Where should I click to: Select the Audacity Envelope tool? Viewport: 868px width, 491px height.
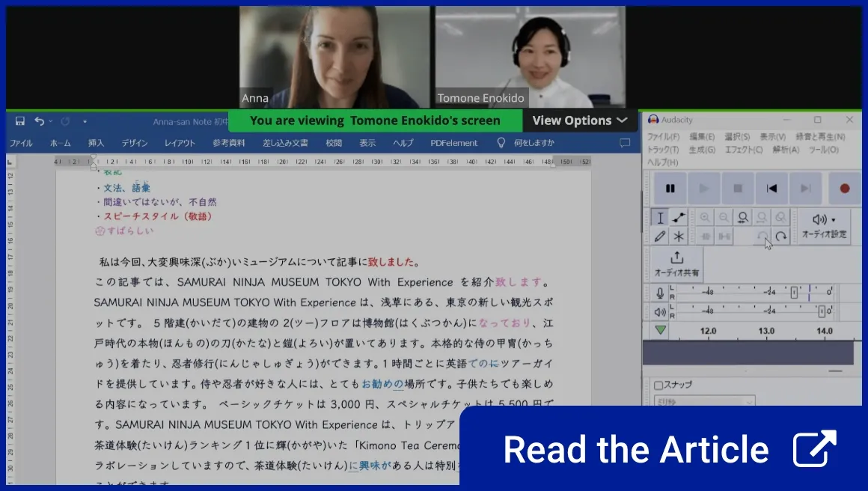679,218
